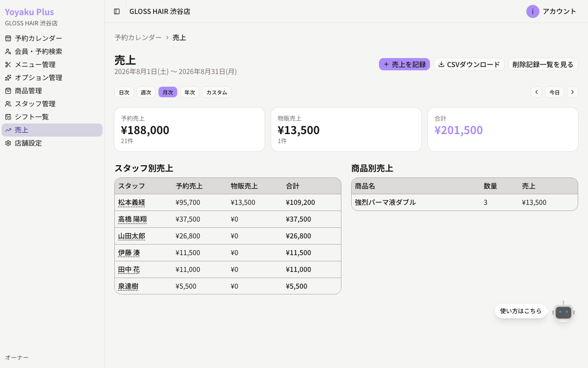This screenshot has height=368, width=588.
Task: Click the shopping bag icon beside 商品管理
Action: tap(8, 91)
